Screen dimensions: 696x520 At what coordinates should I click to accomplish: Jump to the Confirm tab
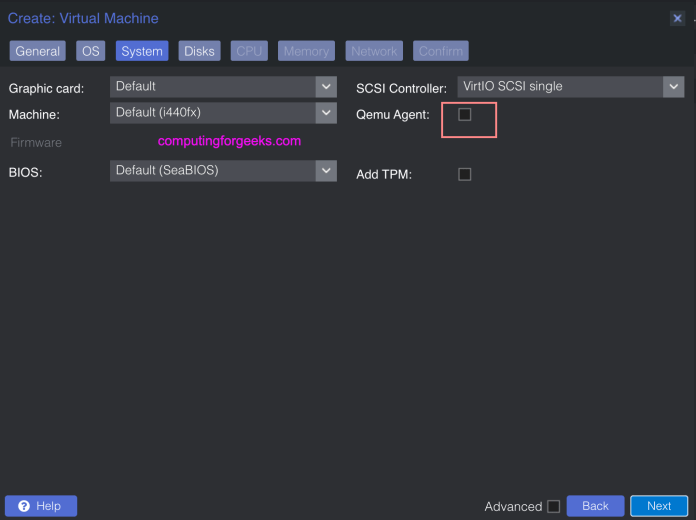pyautogui.click(x=441, y=51)
